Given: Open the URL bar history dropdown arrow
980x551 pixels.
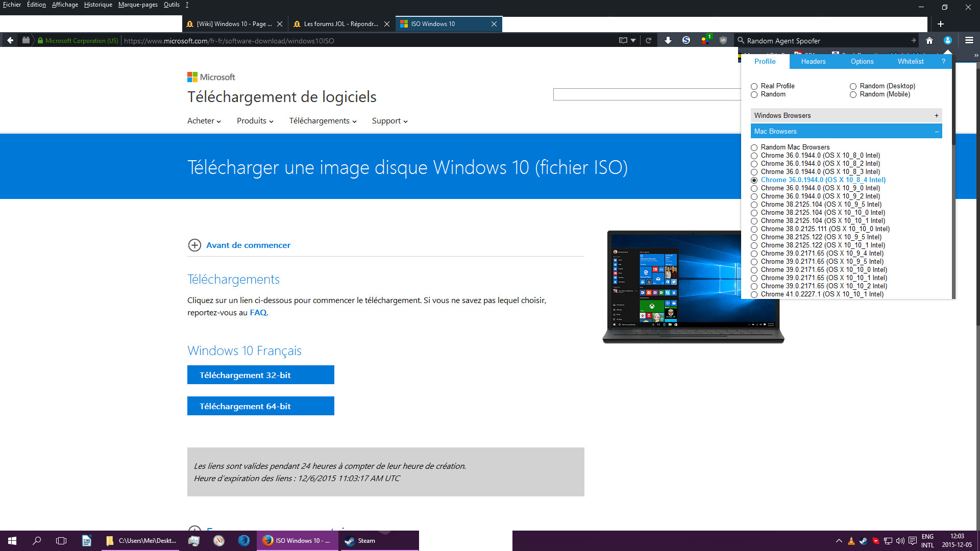Looking at the screenshot, I should [x=633, y=40].
